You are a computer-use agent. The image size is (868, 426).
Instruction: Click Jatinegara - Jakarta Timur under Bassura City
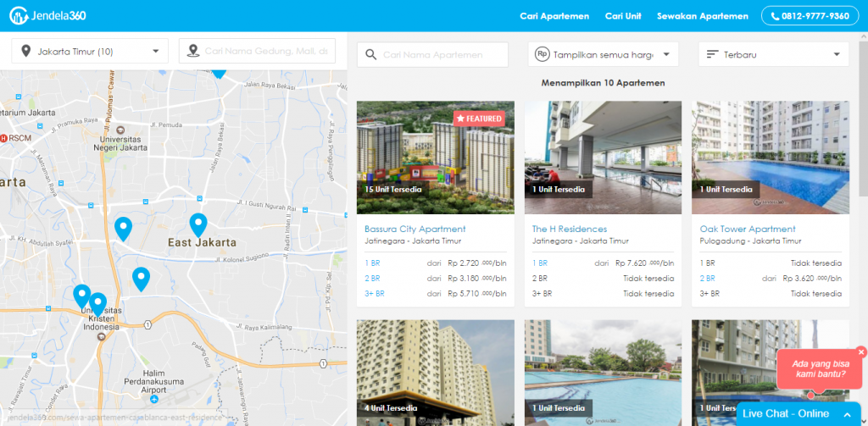click(413, 241)
